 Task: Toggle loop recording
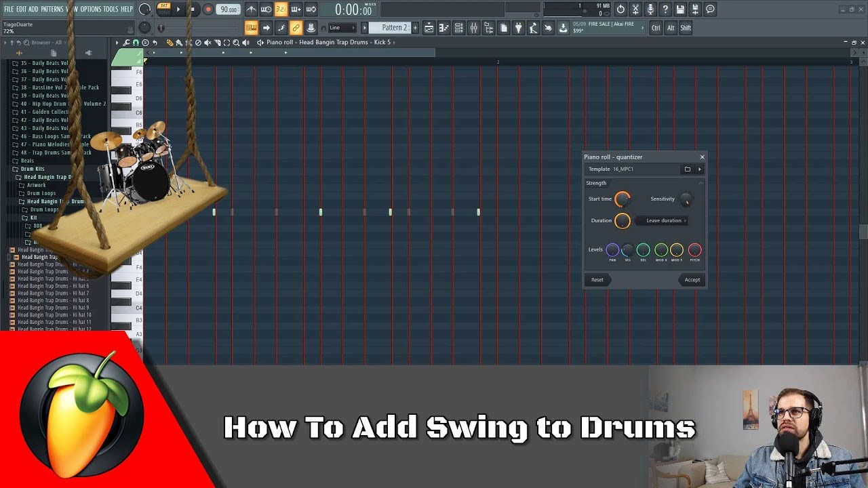(311, 9)
